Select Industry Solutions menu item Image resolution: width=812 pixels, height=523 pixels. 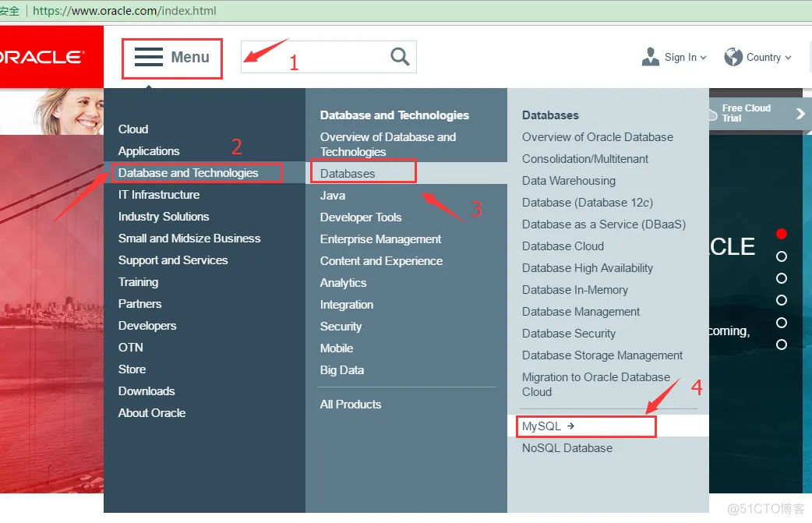point(164,217)
